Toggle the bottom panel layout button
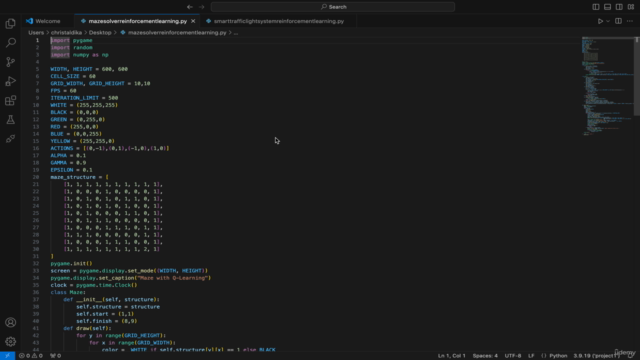The height and width of the screenshot is (360, 640). tap(607, 7)
